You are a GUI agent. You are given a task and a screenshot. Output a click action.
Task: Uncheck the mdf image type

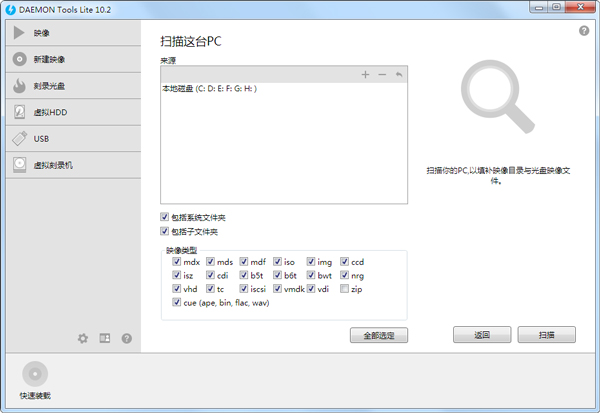click(244, 261)
